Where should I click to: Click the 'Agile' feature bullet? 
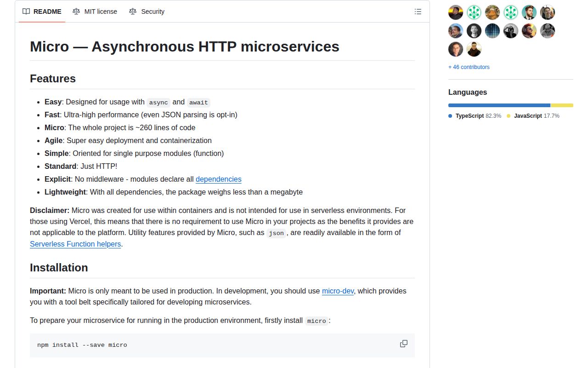[128, 141]
